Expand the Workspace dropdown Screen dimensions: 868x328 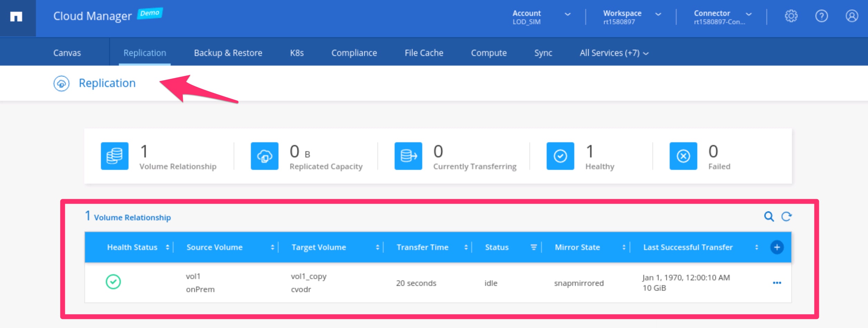pos(658,15)
